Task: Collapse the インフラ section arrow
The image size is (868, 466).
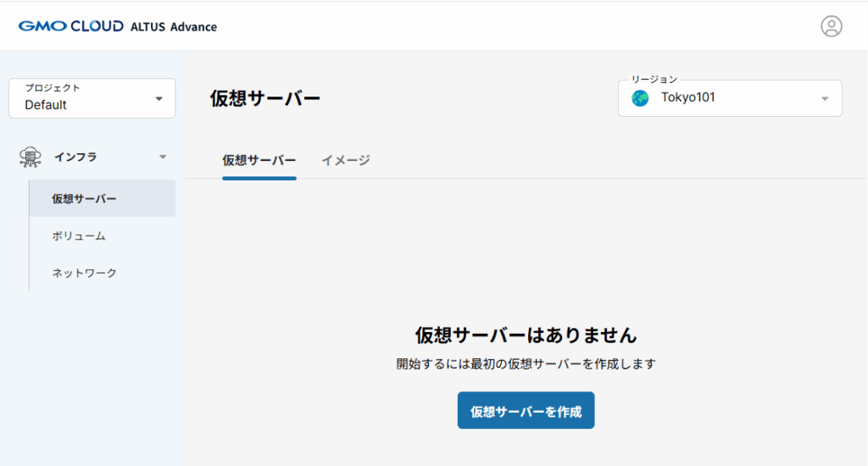Action: (x=163, y=157)
